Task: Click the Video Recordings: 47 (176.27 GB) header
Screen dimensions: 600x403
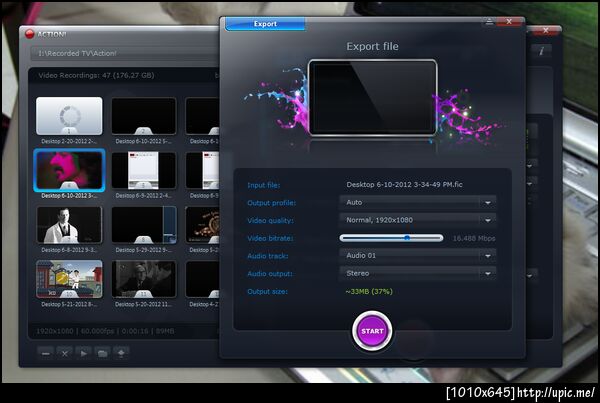Action: (96, 75)
